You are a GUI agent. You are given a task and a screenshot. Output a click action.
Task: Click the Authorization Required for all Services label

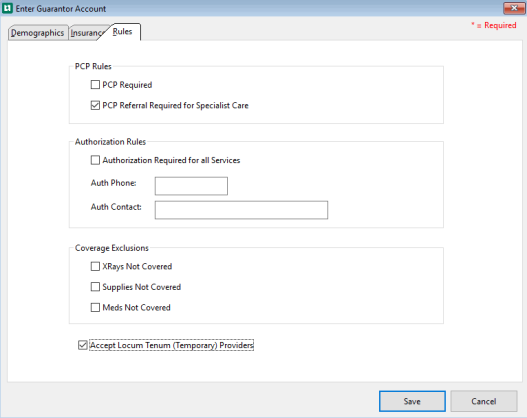tap(171, 160)
